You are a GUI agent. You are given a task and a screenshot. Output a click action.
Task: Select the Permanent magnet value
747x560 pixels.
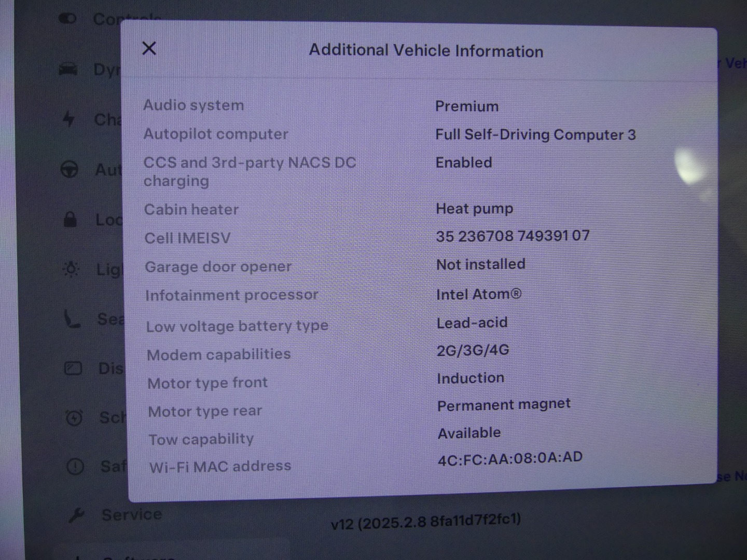coord(504,405)
